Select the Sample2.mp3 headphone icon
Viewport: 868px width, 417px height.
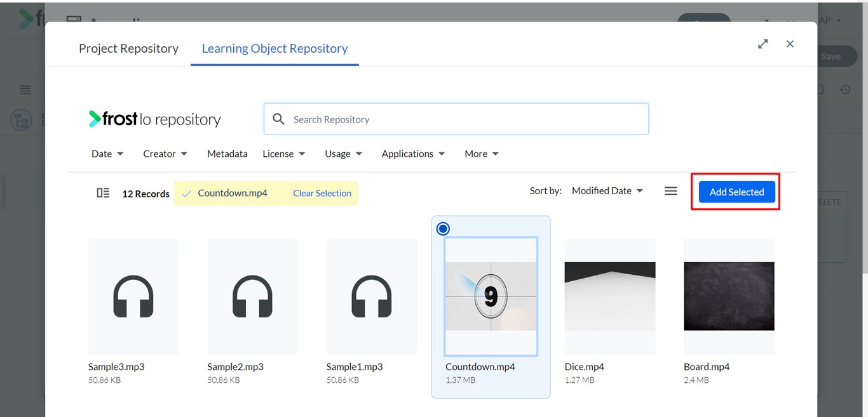coord(252,296)
